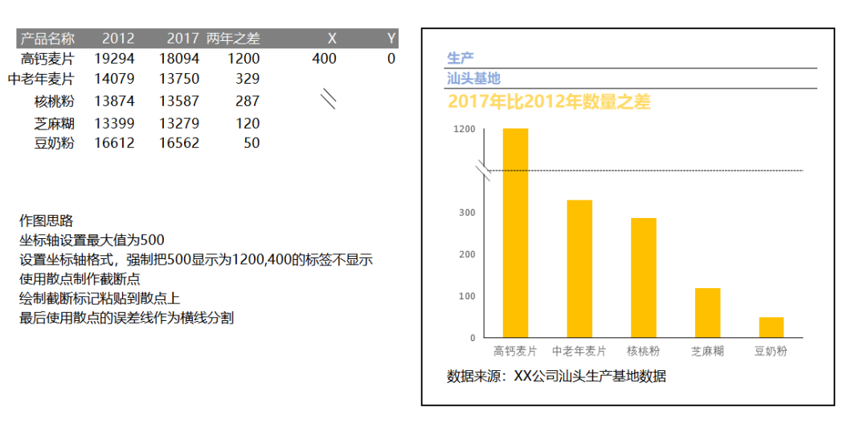Click category axis label 中老年麦片
Screen dimensions: 868x424
579,352
